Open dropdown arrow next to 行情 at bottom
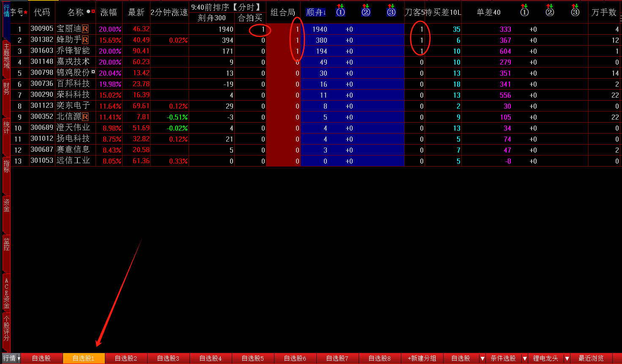The image size is (622, 364). pos(19,359)
